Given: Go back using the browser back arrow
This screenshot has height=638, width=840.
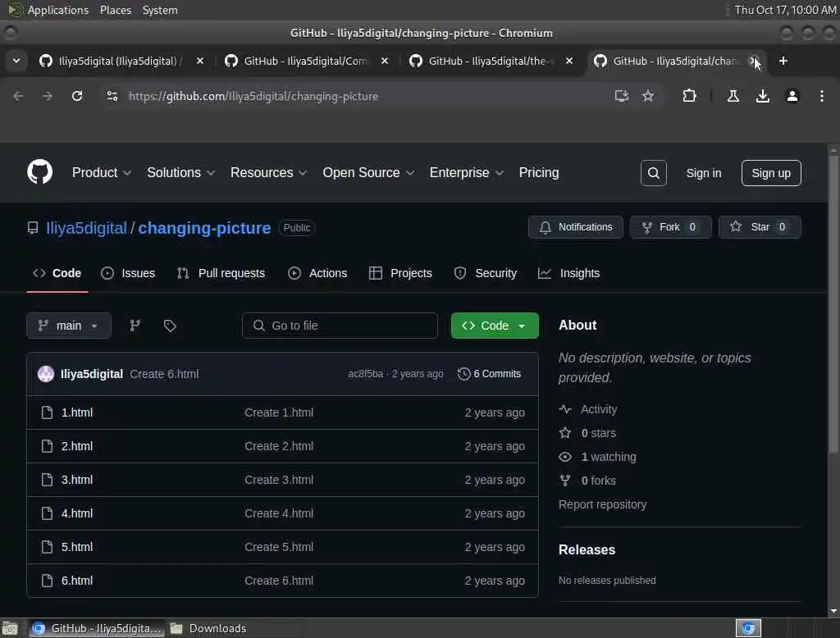Looking at the screenshot, I should [18, 96].
